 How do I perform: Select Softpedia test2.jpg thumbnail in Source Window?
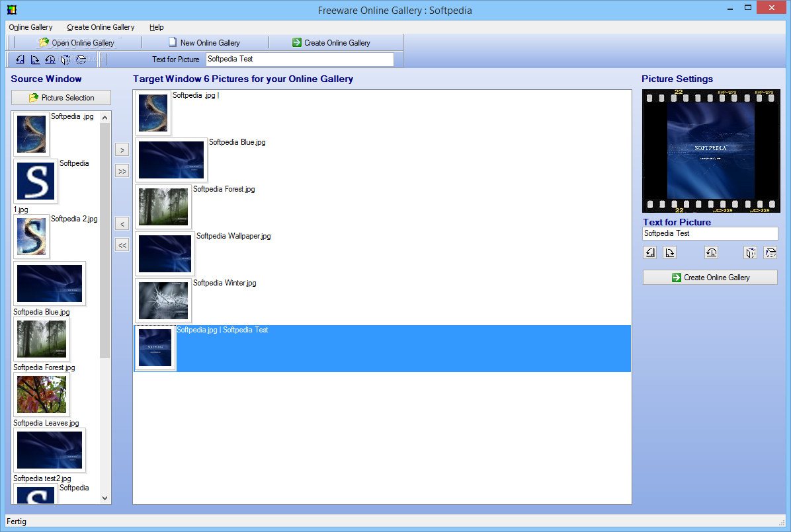click(x=50, y=450)
